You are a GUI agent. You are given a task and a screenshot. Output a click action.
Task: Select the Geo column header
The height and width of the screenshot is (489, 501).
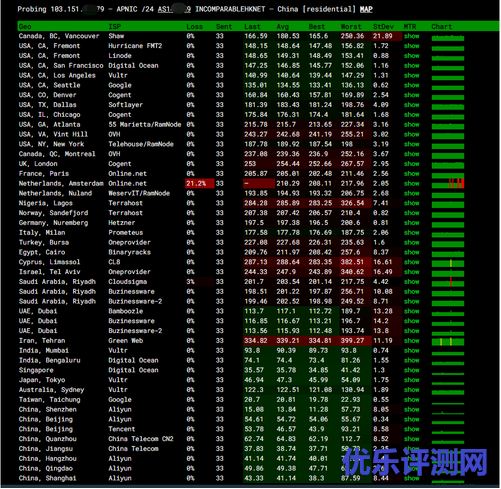(x=25, y=26)
